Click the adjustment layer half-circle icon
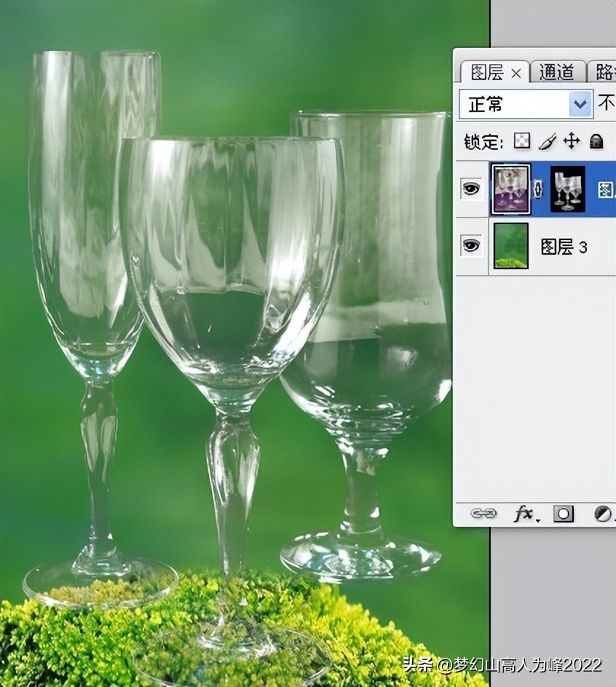 (x=604, y=513)
